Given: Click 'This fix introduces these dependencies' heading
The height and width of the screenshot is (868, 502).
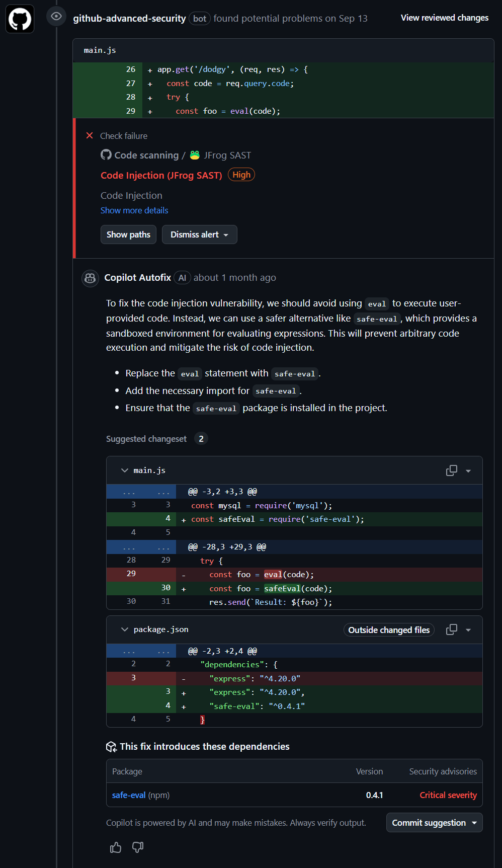Looking at the screenshot, I should [x=204, y=747].
